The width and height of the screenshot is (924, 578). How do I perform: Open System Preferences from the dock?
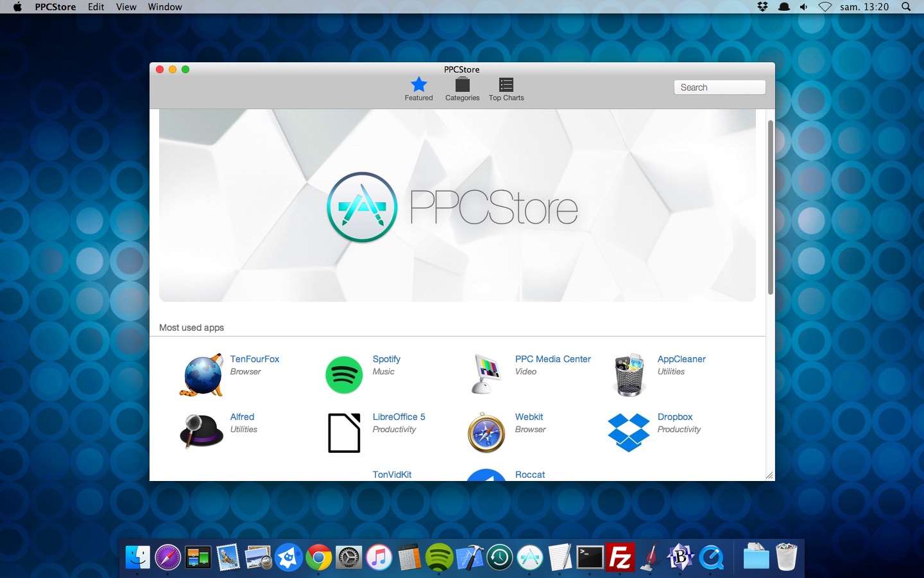[x=349, y=557]
